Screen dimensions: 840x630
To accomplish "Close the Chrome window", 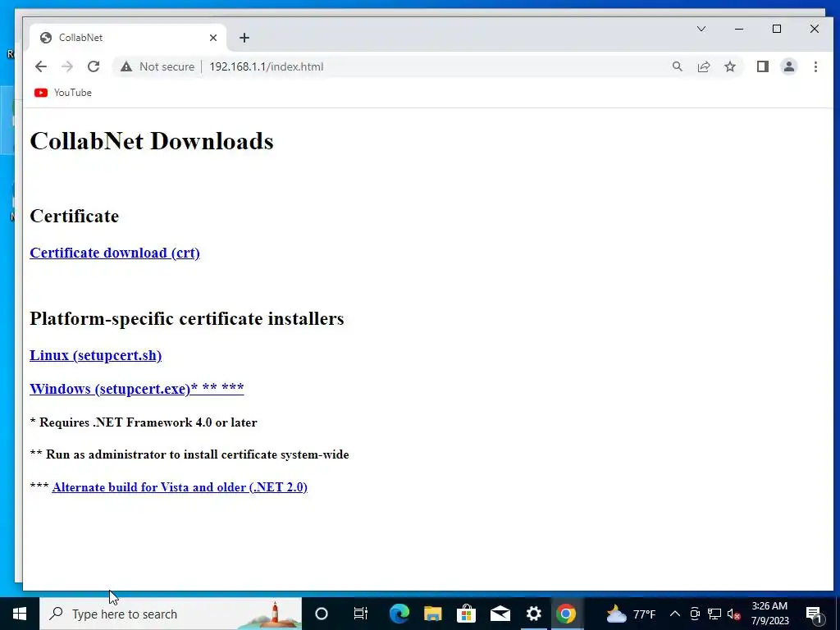I will click(x=815, y=29).
